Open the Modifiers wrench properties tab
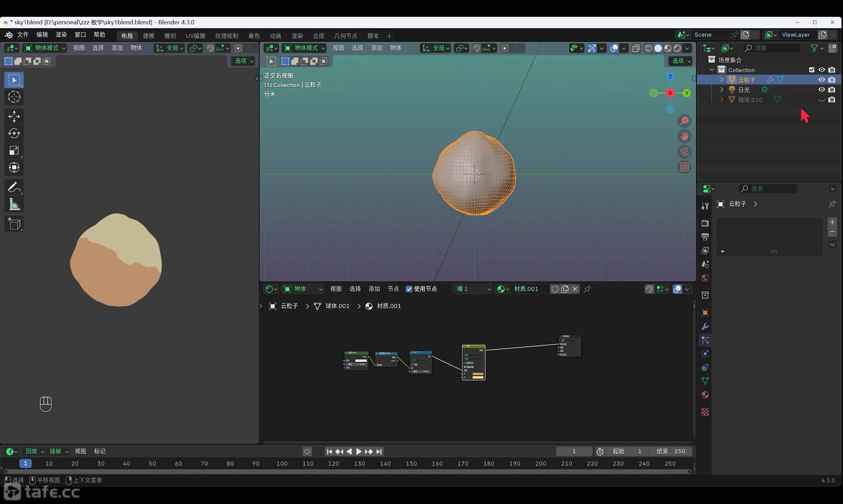Screen dimensions: 843x504 705,327
